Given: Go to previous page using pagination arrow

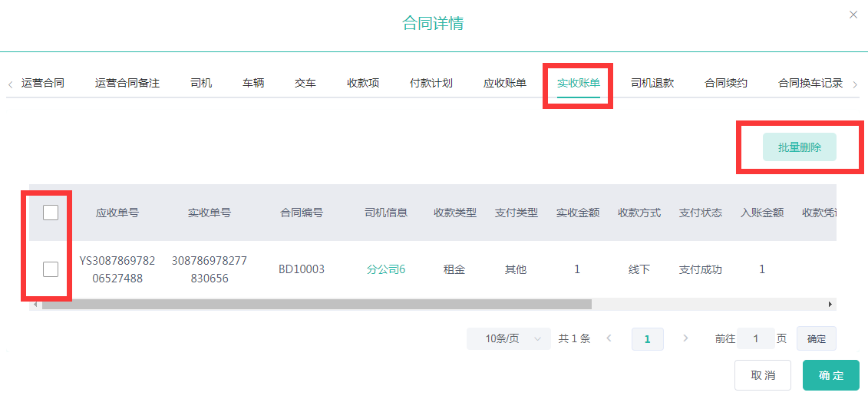Looking at the screenshot, I should tap(609, 338).
